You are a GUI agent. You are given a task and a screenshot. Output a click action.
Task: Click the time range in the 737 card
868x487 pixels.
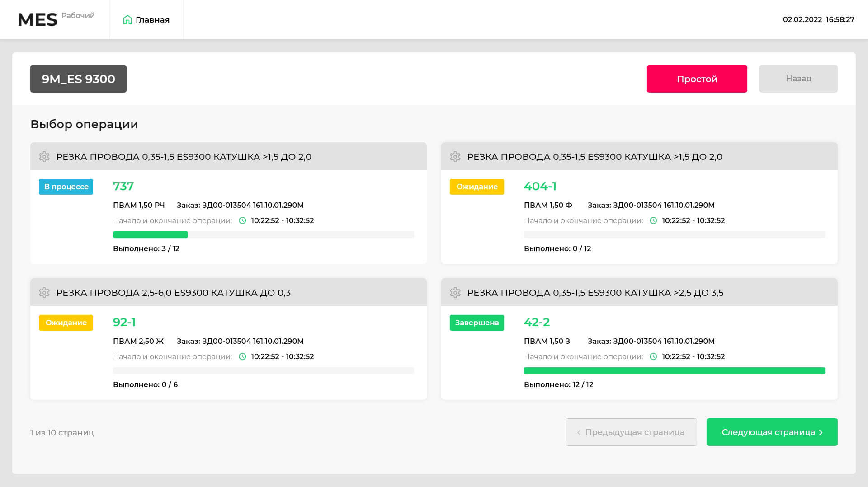pyautogui.click(x=283, y=220)
